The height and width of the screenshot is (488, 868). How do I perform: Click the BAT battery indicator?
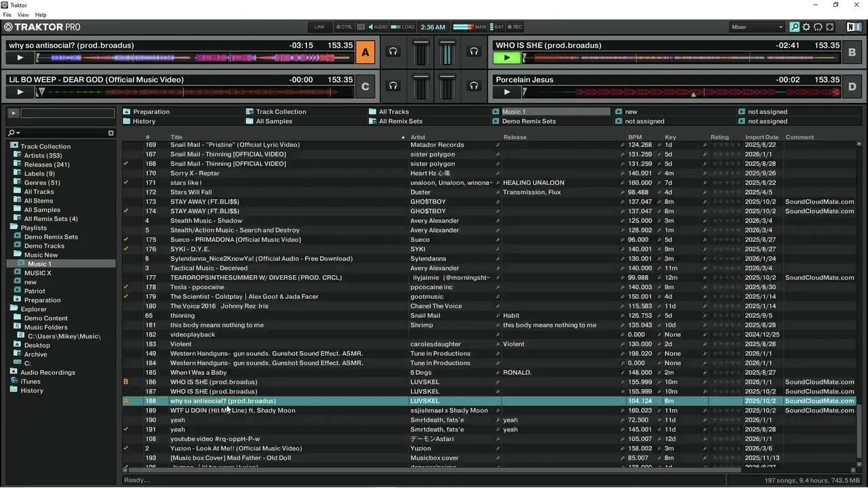coord(496,27)
